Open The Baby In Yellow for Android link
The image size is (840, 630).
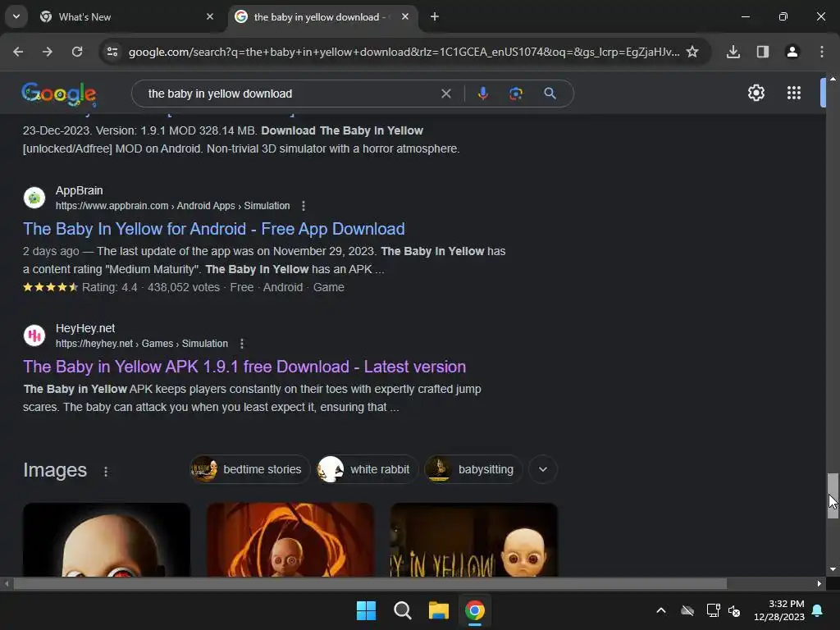[x=214, y=230]
